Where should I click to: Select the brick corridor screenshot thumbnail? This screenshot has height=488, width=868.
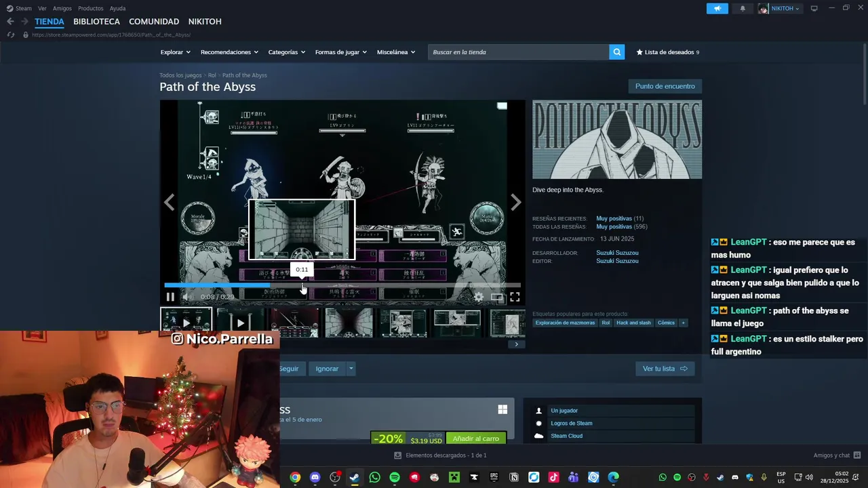click(349, 323)
